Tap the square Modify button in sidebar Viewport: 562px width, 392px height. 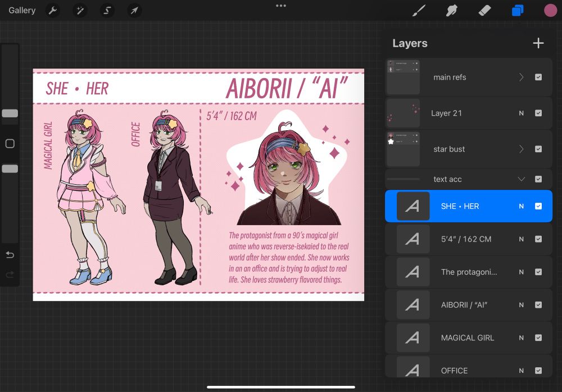(x=10, y=144)
